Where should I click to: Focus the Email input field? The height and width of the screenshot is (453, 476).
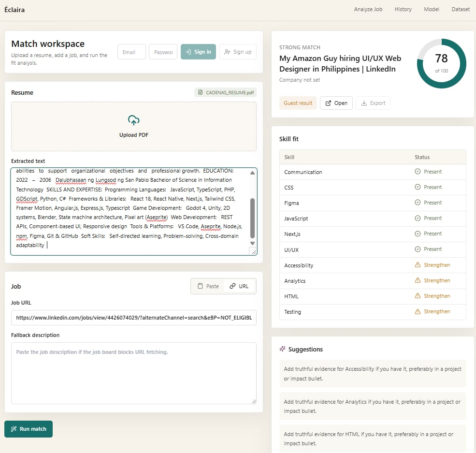(x=131, y=52)
